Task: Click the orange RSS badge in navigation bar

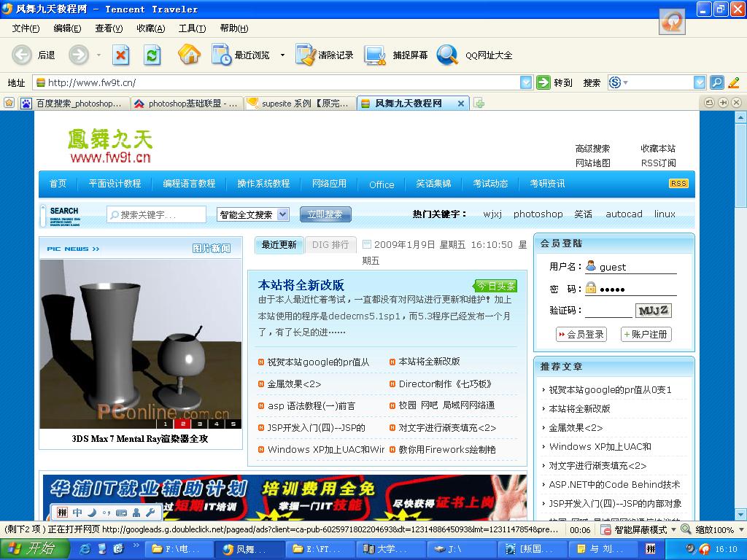Action: 678,184
